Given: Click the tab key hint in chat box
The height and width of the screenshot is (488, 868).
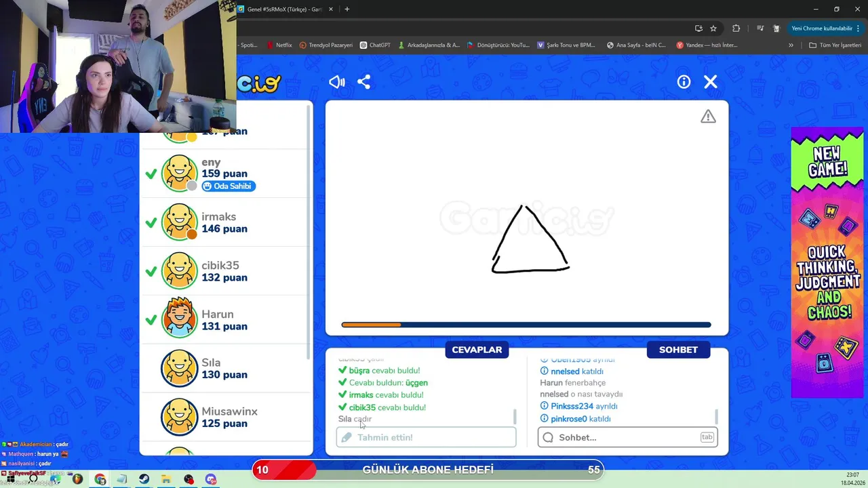Looking at the screenshot, I should 707,437.
